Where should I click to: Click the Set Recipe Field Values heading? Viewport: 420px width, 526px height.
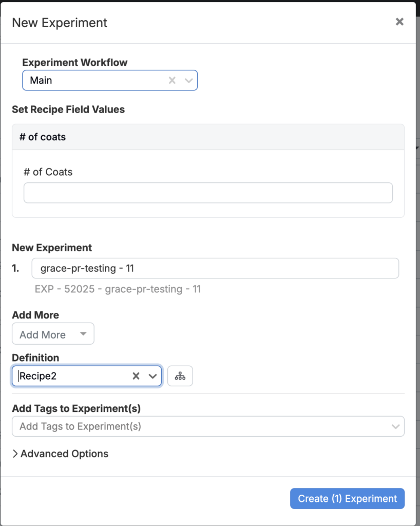68,110
